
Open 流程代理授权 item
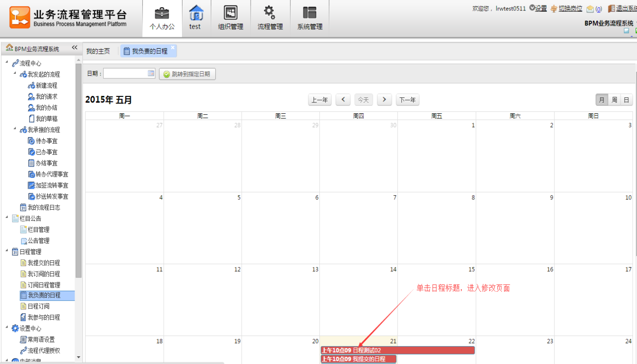click(44, 351)
